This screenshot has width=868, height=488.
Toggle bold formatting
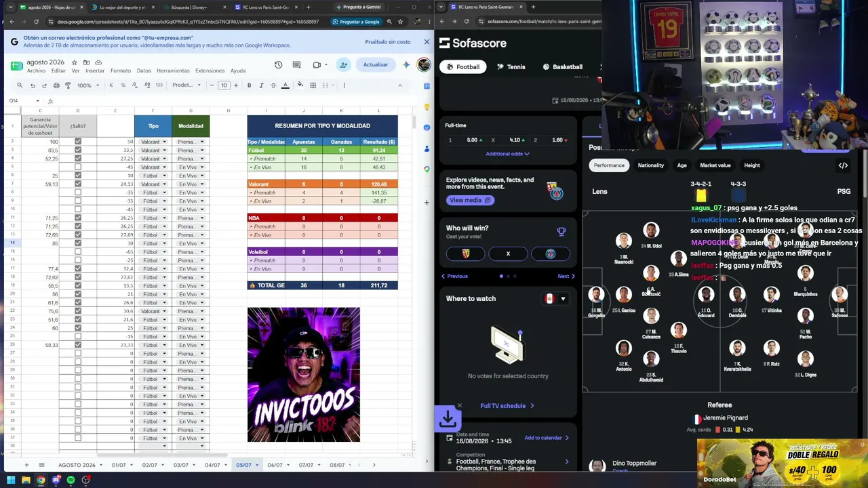[249, 85]
